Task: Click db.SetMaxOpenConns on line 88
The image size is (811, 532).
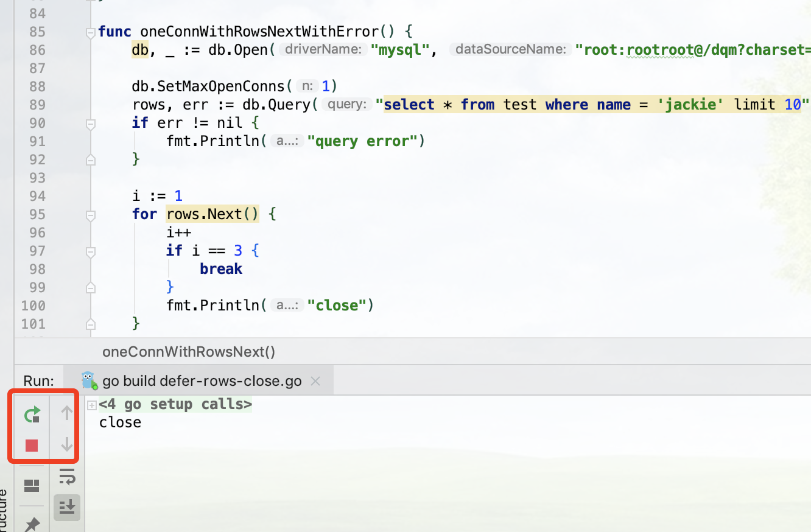Action: click(208, 86)
